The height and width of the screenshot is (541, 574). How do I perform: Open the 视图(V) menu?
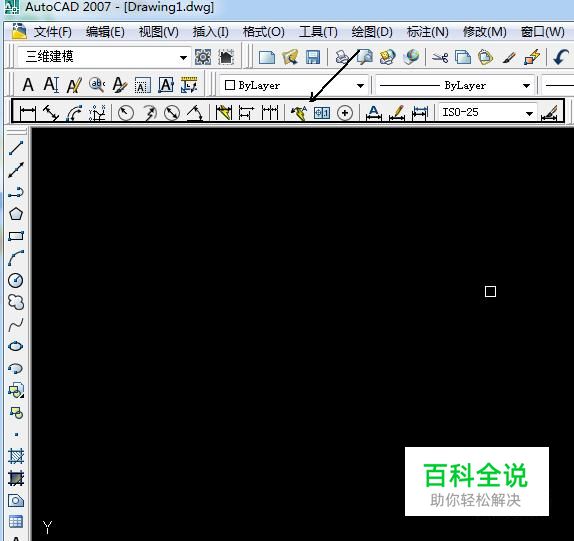click(x=159, y=32)
